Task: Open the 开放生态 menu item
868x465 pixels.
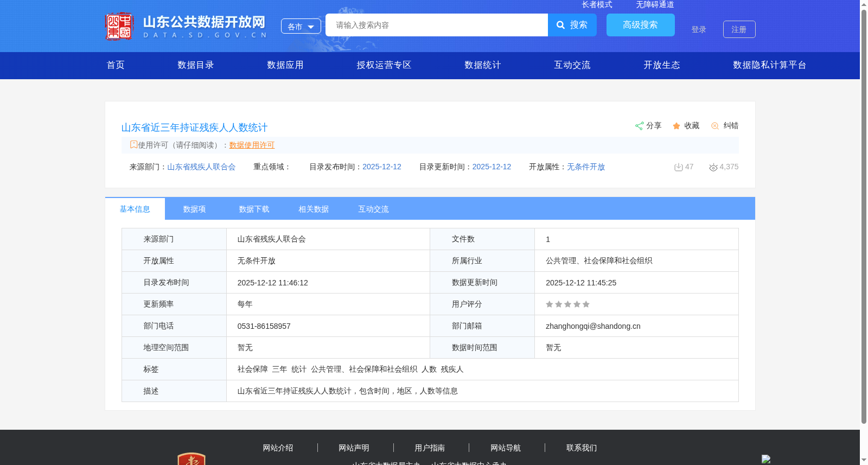Action: click(662, 65)
